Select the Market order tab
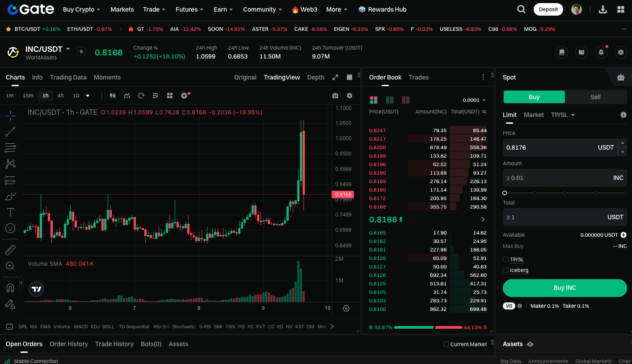 534,115
